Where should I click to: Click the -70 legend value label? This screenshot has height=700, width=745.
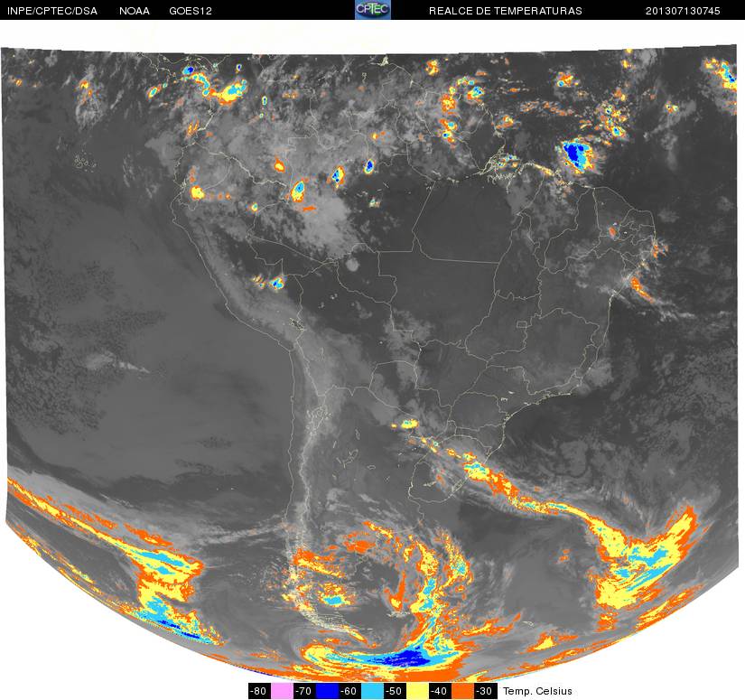[304, 691]
